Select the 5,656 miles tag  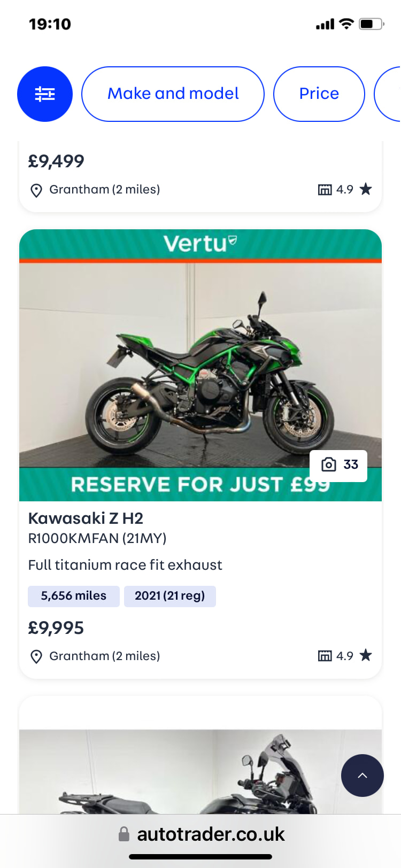(x=74, y=596)
